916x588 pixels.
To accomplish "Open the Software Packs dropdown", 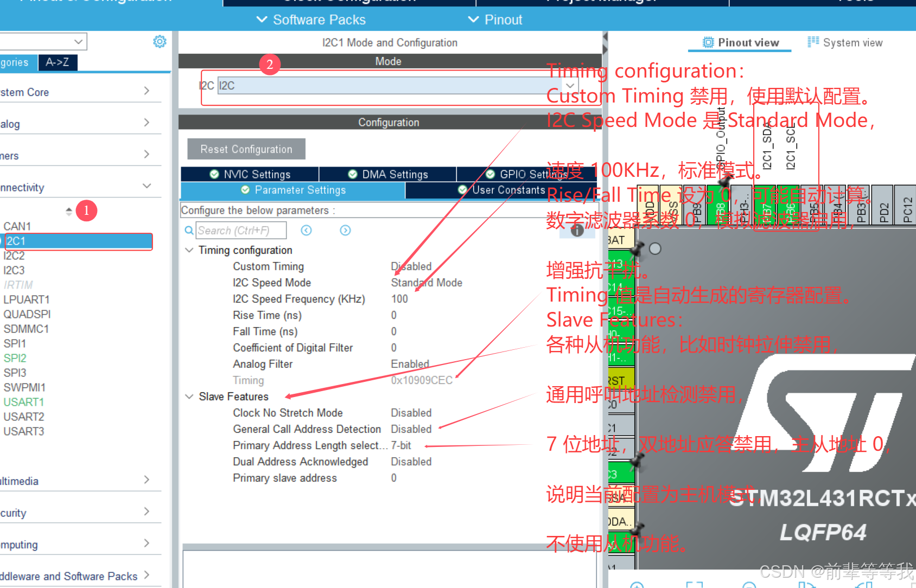I will [311, 20].
